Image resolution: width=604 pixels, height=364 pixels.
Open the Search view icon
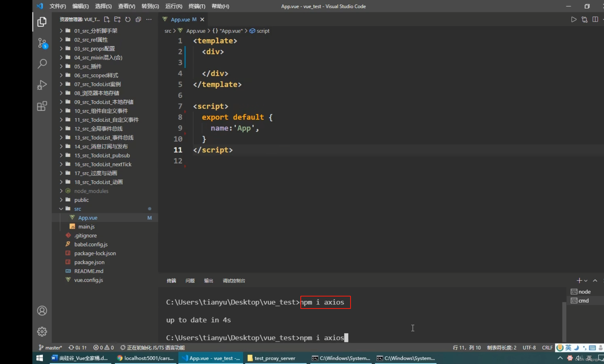(42, 64)
